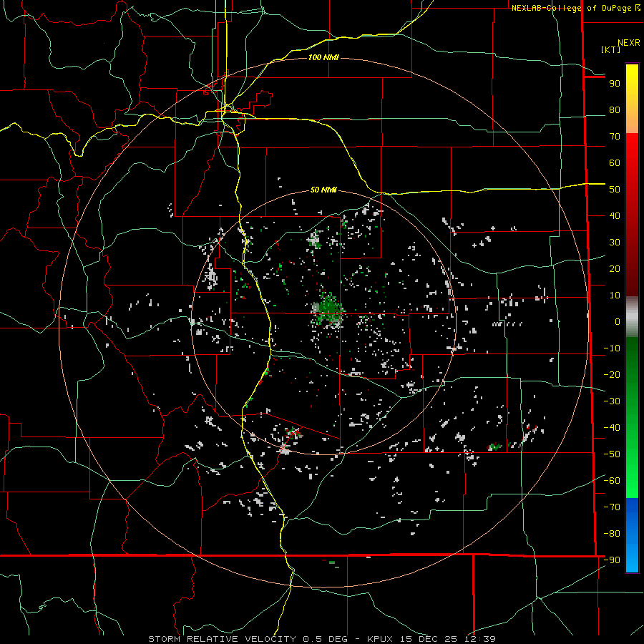Select the 90 value on the velocity scale
This screenshot has height=644, width=644.
(615, 84)
